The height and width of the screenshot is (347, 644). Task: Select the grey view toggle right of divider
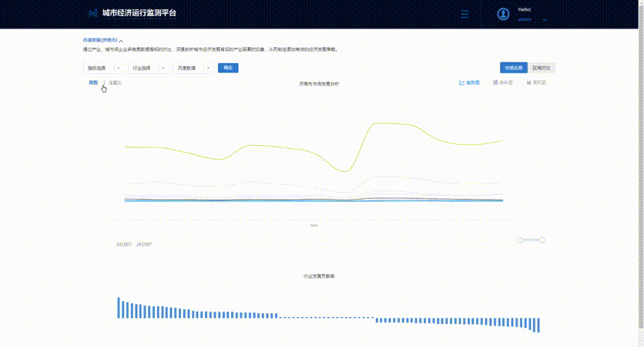point(115,83)
